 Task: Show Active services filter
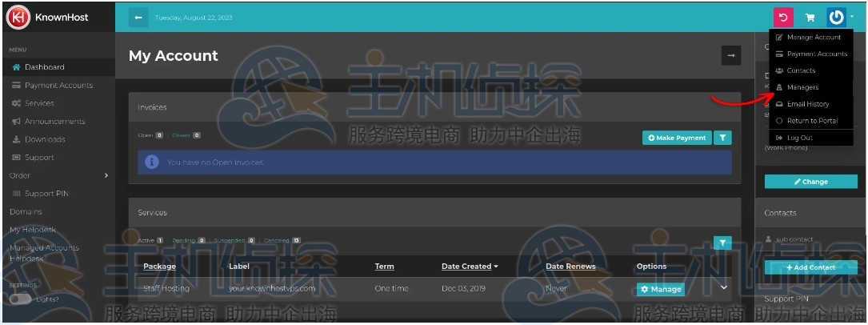tap(150, 240)
